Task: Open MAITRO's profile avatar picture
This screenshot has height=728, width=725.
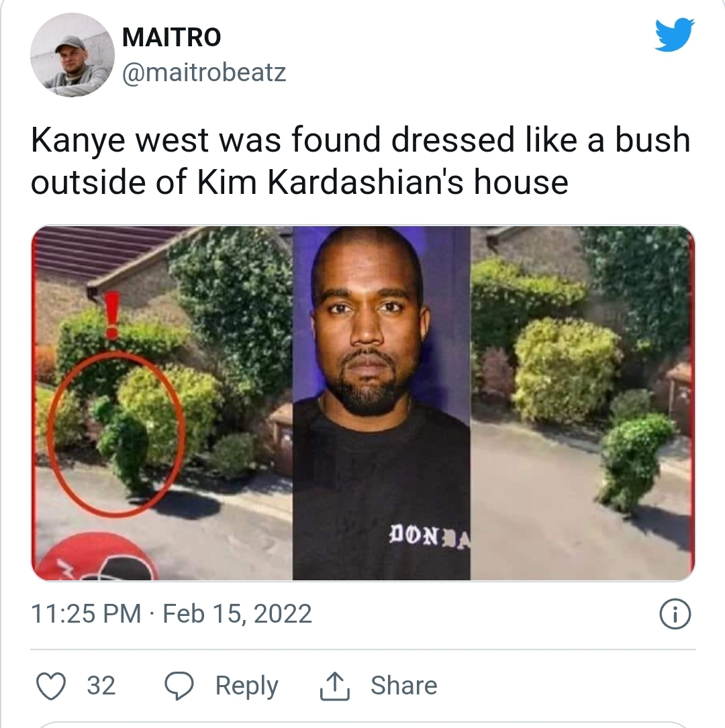Action: click(72, 55)
